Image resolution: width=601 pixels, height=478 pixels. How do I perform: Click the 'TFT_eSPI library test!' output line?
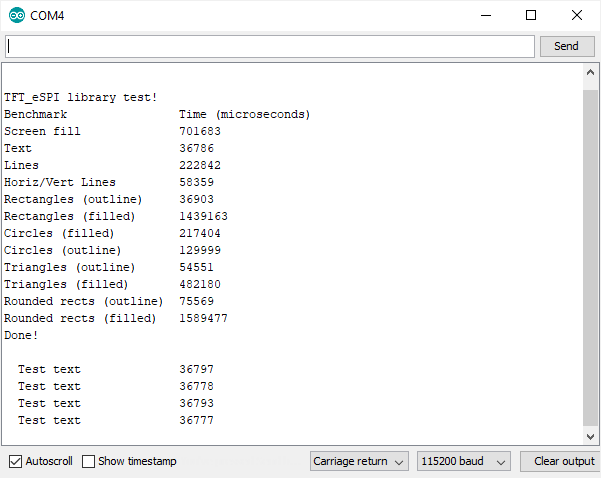80,97
